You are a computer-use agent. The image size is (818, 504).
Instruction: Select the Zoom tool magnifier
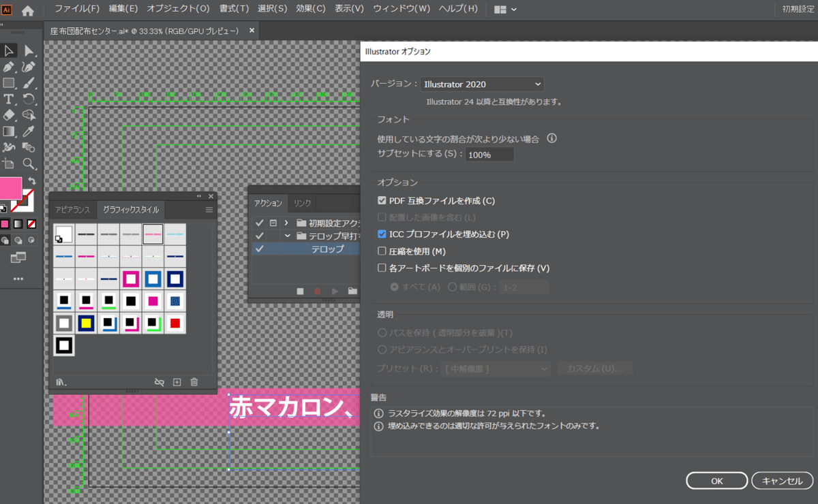29,163
